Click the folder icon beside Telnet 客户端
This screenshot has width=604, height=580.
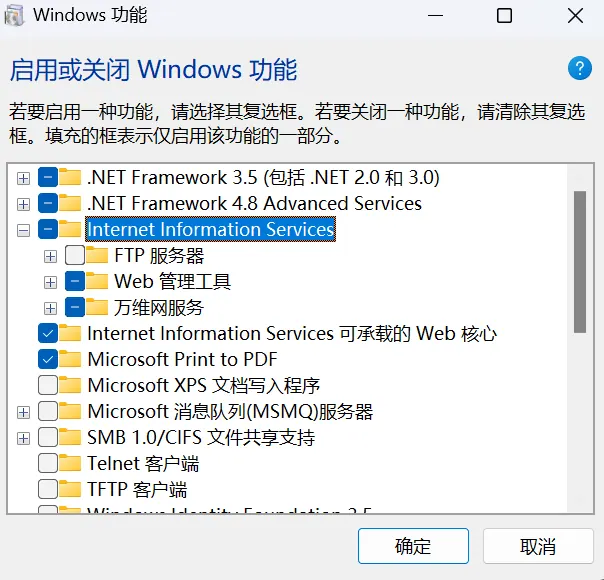tap(70, 463)
